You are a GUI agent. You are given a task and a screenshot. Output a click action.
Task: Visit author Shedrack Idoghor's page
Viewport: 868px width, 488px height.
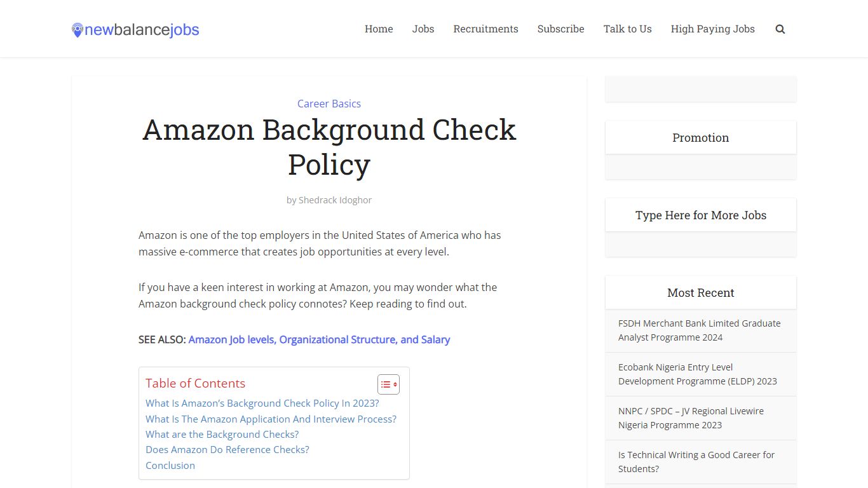pos(335,200)
